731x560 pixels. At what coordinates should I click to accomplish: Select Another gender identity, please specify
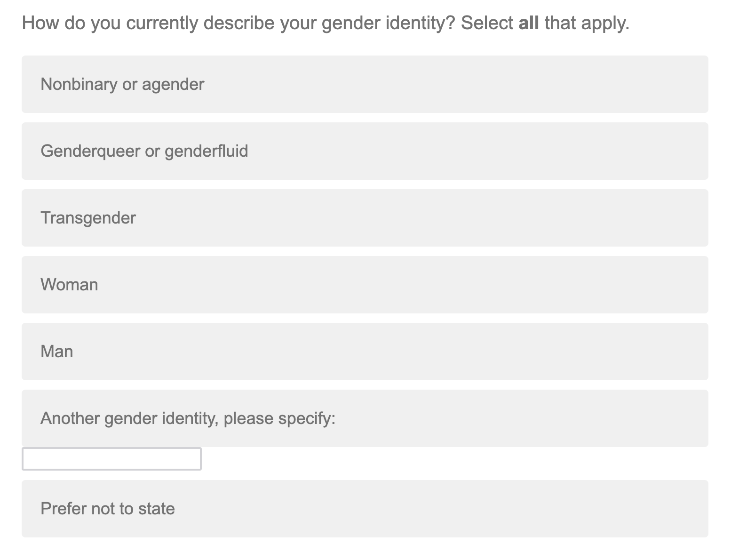tap(365, 418)
